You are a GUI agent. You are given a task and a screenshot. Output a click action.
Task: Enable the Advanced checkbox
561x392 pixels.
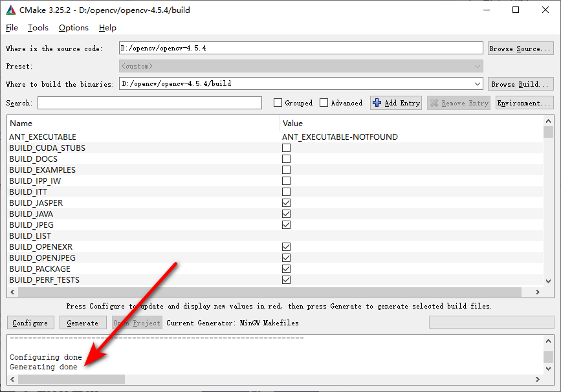(x=324, y=103)
